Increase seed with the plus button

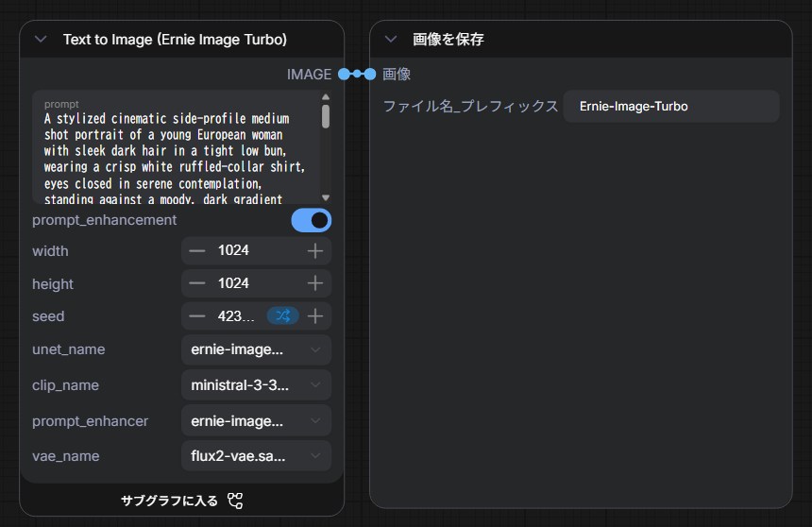[x=314, y=316]
